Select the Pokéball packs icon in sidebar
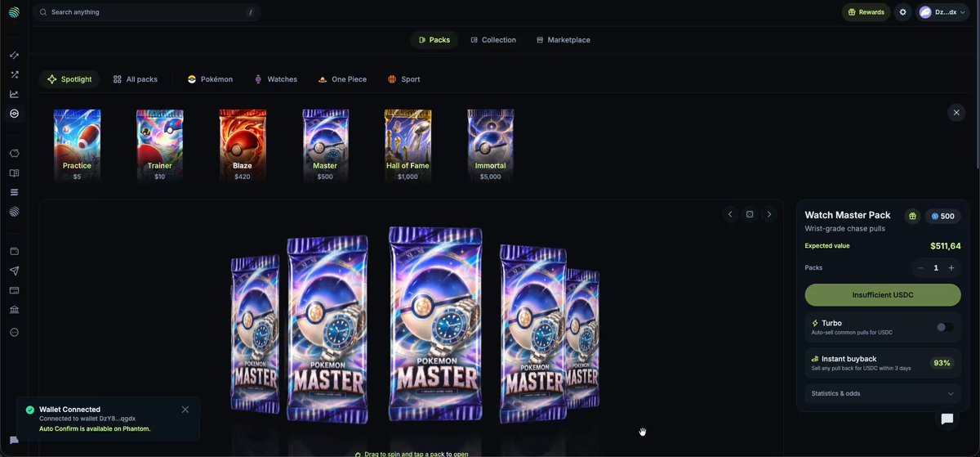The image size is (980, 457). [14, 114]
